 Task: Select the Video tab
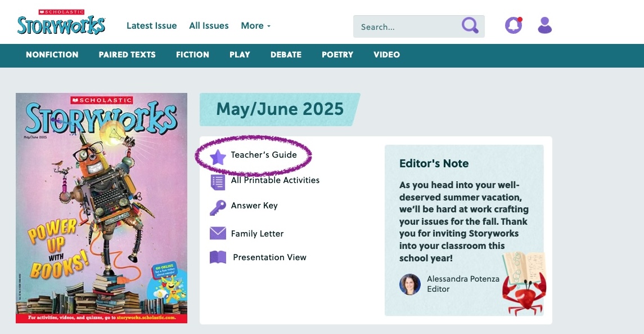click(x=386, y=55)
